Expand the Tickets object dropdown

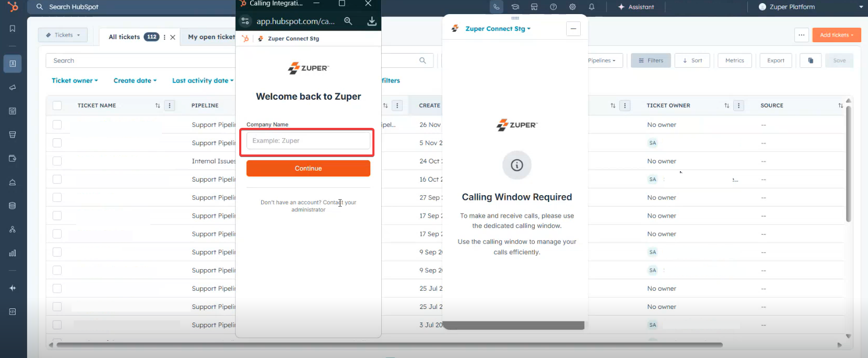pyautogui.click(x=63, y=35)
